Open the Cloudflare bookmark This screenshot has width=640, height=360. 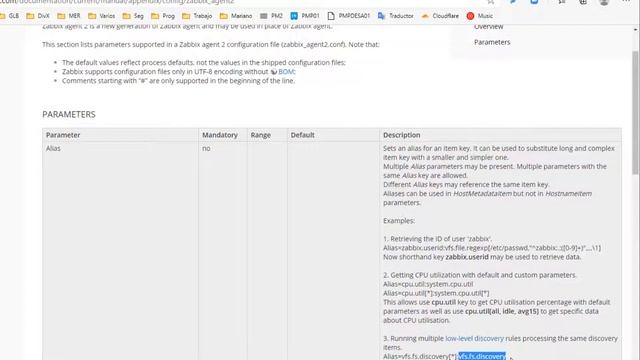point(440,16)
